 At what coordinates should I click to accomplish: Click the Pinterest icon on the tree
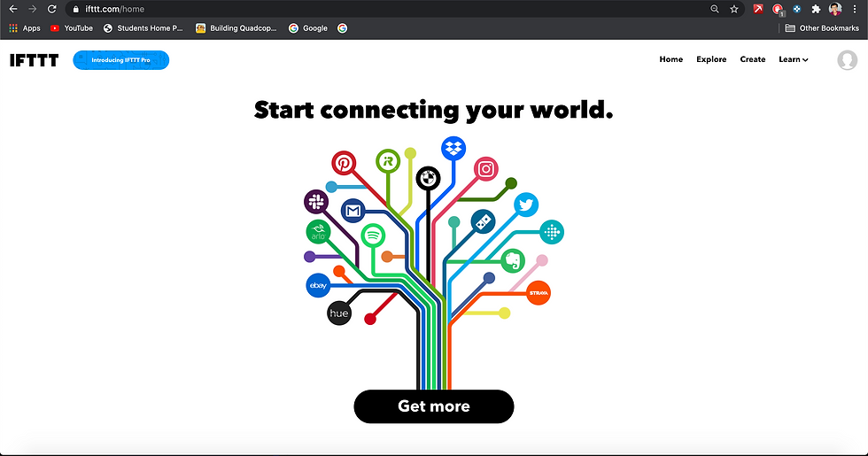(x=344, y=163)
